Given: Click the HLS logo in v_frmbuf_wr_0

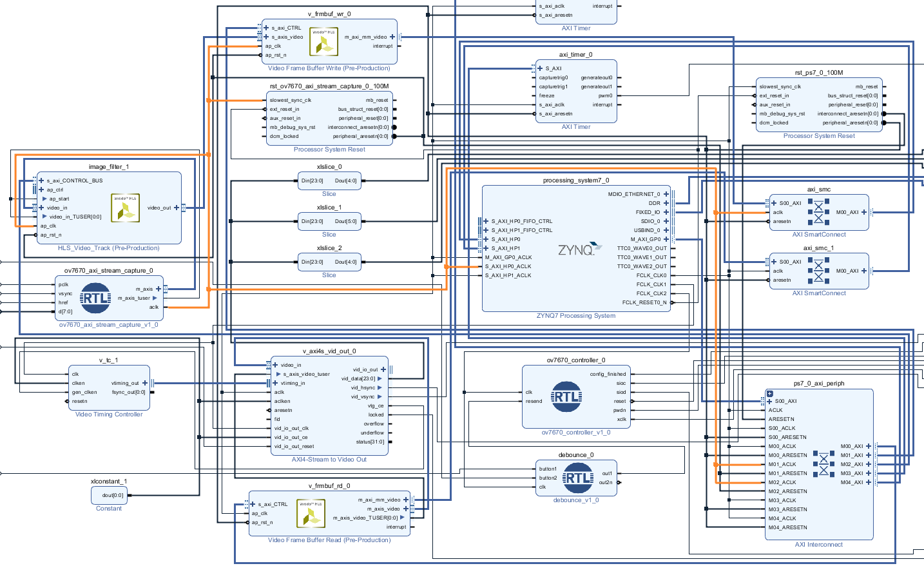Looking at the screenshot, I should click(323, 42).
